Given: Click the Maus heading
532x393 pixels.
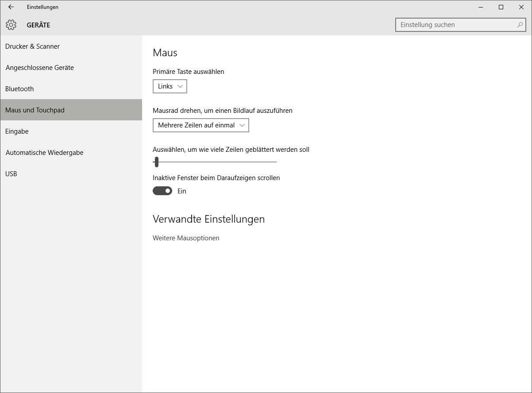Looking at the screenshot, I should (165, 53).
